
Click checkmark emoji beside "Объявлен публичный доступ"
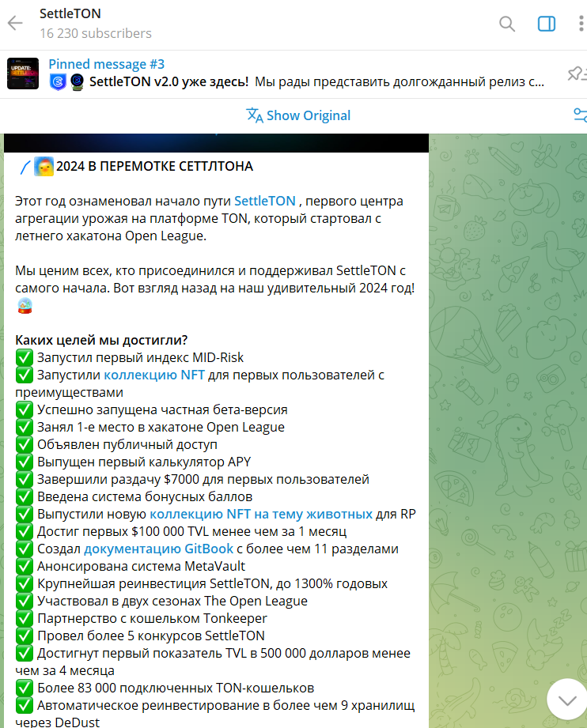pyautogui.click(x=25, y=444)
